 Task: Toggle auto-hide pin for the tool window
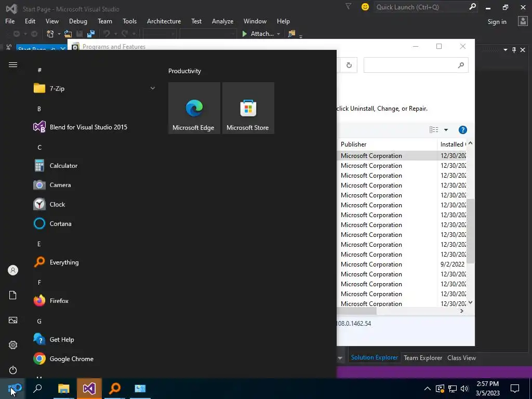pos(514,50)
